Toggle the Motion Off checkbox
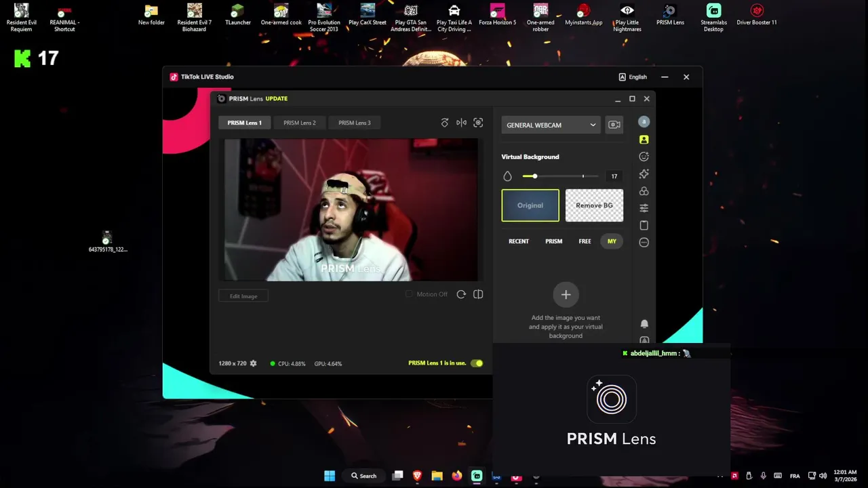 click(x=409, y=294)
